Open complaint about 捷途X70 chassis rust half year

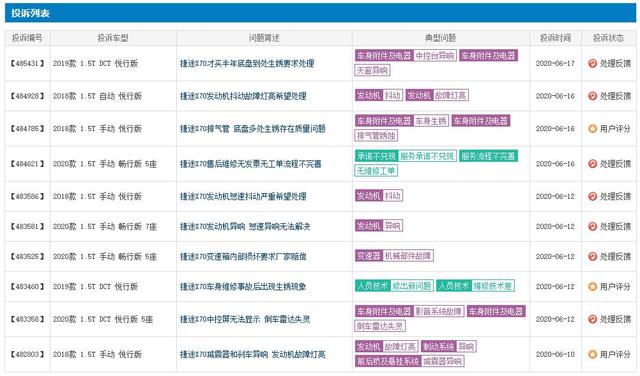coord(247,63)
